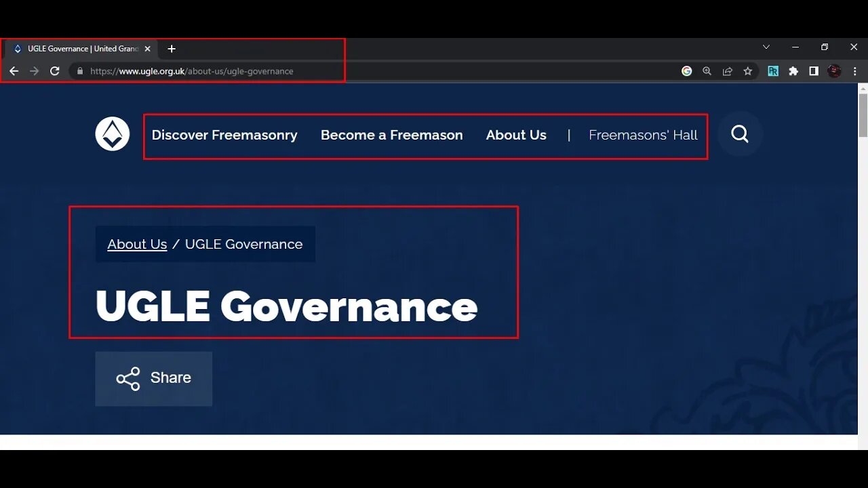The width and height of the screenshot is (868, 488).
Task: Click the zoom magnifier icon in address bar
Action: pos(707,71)
